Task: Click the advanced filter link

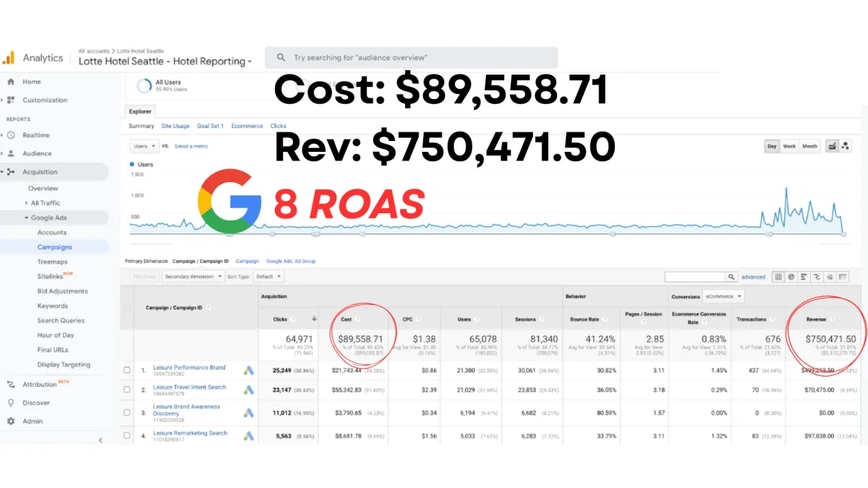Action: [x=753, y=277]
